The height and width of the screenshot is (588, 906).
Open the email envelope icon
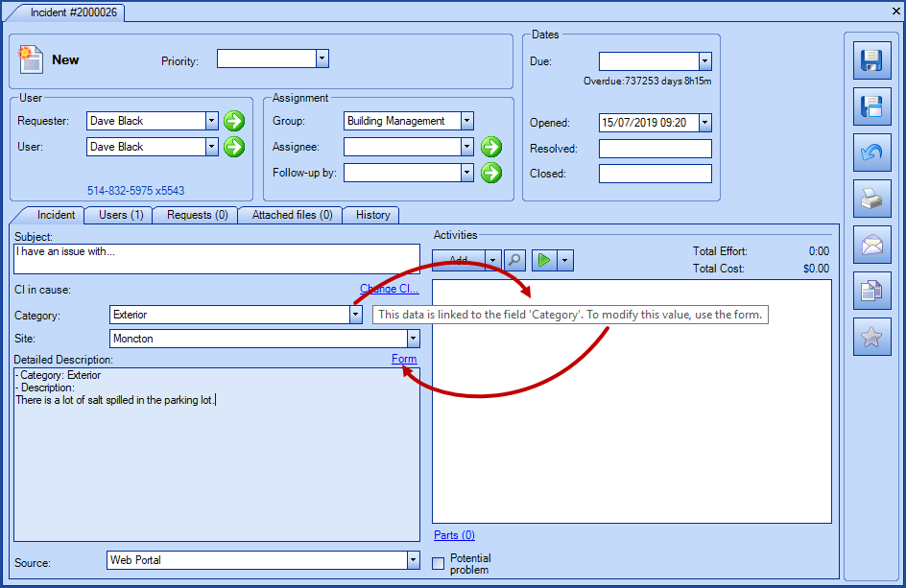click(x=871, y=245)
